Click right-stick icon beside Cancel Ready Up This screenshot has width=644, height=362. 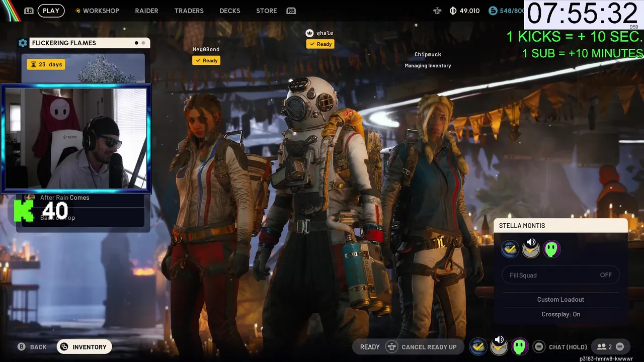(x=391, y=347)
